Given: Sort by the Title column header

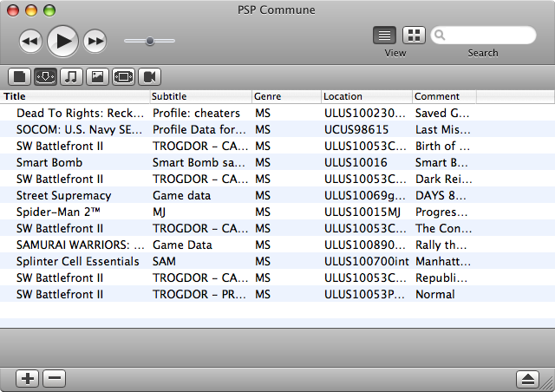Looking at the screenshot, I should tap(75, 96).
